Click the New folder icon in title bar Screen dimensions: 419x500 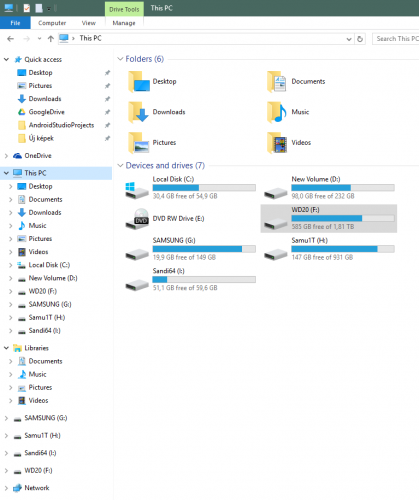(x=39, y=8)
